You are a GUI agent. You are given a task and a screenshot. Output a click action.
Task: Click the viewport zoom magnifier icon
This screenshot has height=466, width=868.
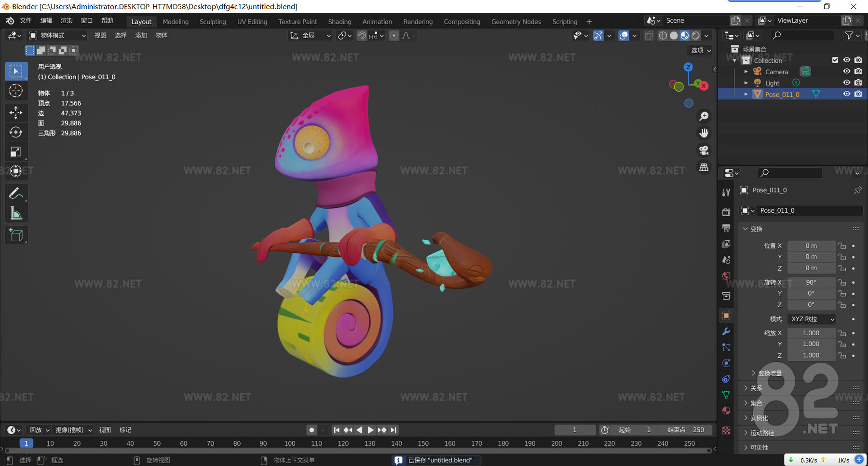click(704, 116)
